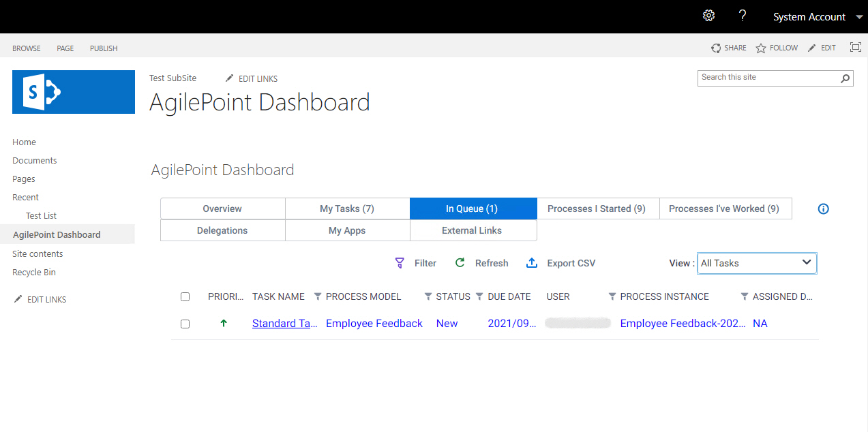This screenshot has width=868, height=432.
Task: Open the BROWSE ribbon tab
Action: pos(27,48)
